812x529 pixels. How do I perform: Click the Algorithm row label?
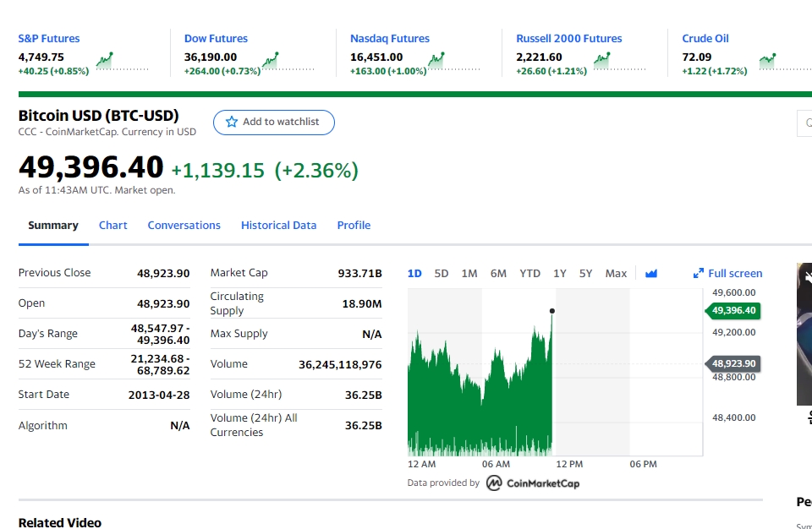coord(43,425)
